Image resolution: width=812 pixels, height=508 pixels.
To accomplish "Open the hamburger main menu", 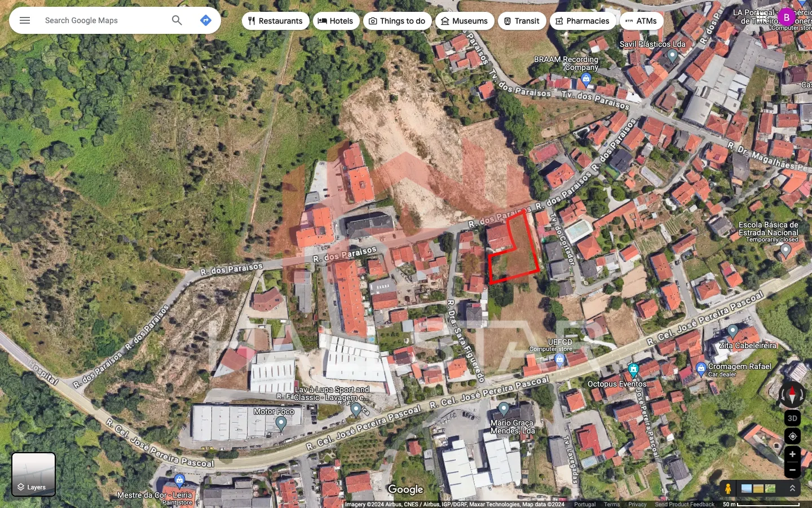I will click(x=25, y=20).
